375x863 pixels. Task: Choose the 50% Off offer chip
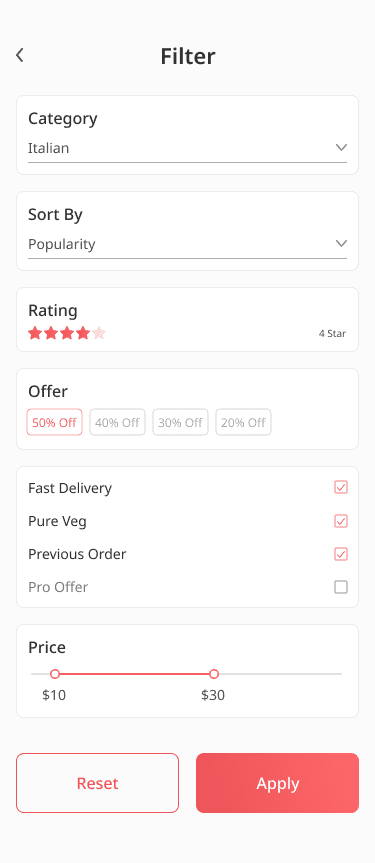55,422
